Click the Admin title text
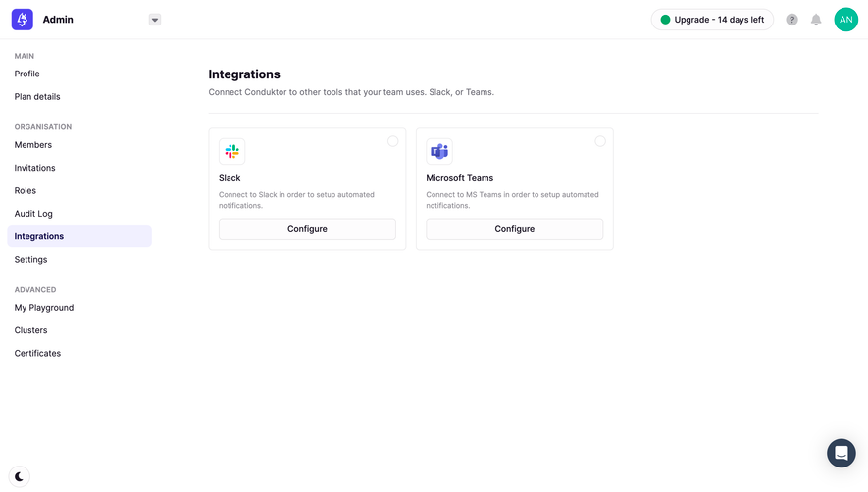The height and width of the screenshot is (492, 868). click(x=58, y=20)
